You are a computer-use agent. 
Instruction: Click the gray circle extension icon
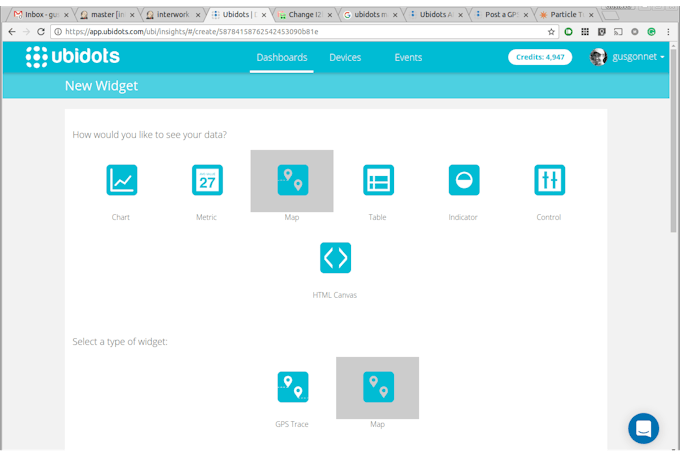pos(634,32)
